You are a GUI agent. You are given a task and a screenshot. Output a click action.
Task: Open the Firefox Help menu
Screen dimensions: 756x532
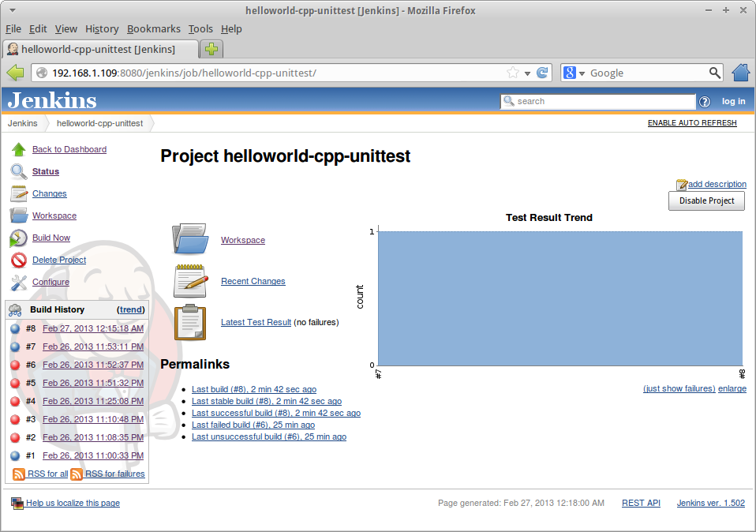(x=231, y=29)
